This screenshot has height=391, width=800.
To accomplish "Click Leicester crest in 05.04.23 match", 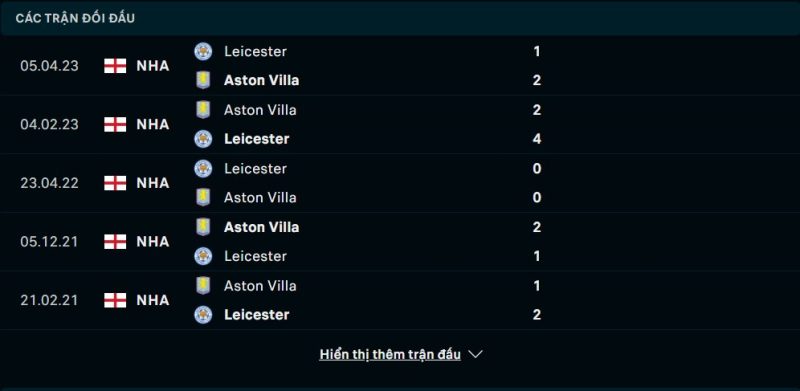I will tap(203, 51).
